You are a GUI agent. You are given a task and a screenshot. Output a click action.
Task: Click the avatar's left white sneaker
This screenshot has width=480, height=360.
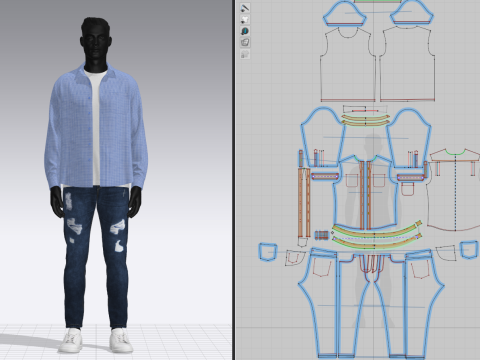click(x=121, y=340)
